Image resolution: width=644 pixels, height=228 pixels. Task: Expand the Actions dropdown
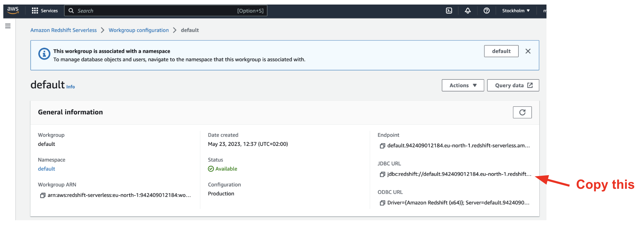coord(463,85)
